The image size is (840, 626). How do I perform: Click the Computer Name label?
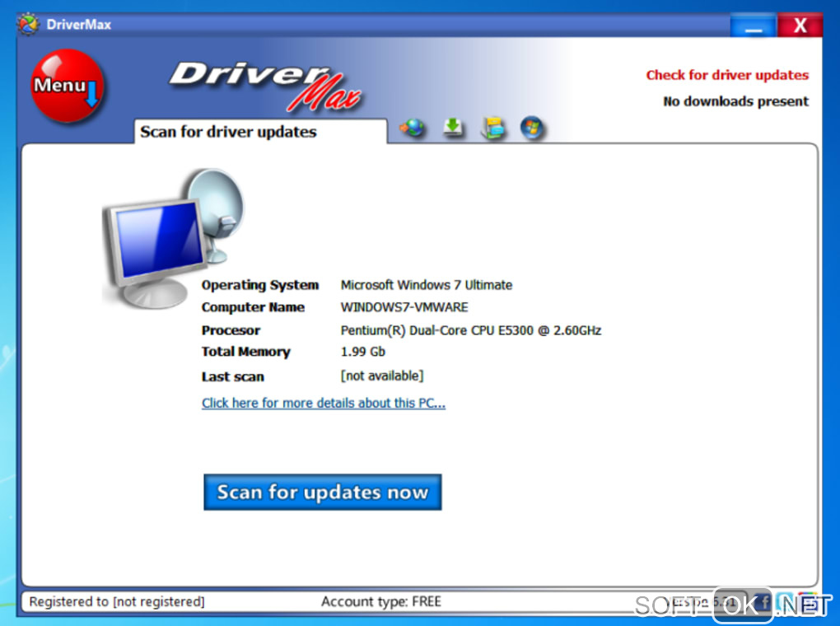(253, 307)
